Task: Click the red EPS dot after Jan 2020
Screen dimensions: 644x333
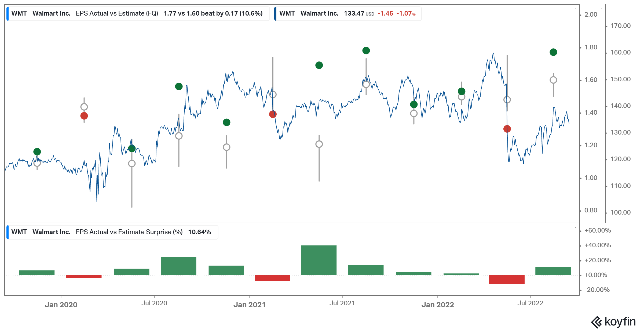Action: pos(84,116)
